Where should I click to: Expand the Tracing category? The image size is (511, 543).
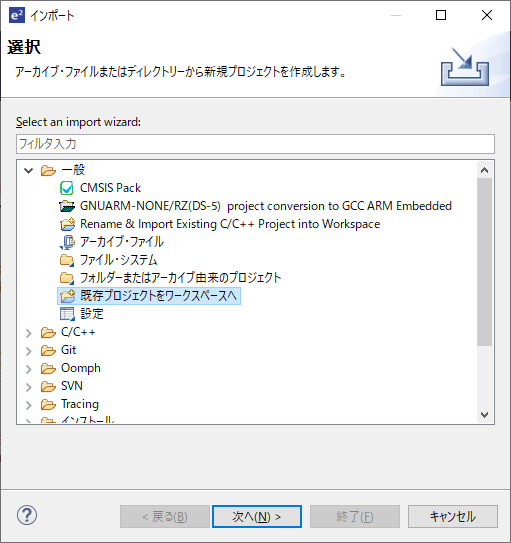29,405
